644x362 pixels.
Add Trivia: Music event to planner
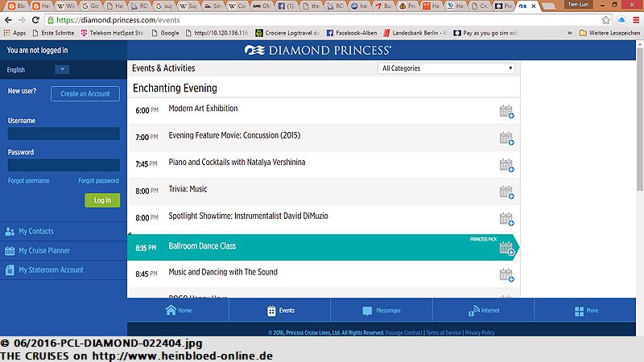506,192
